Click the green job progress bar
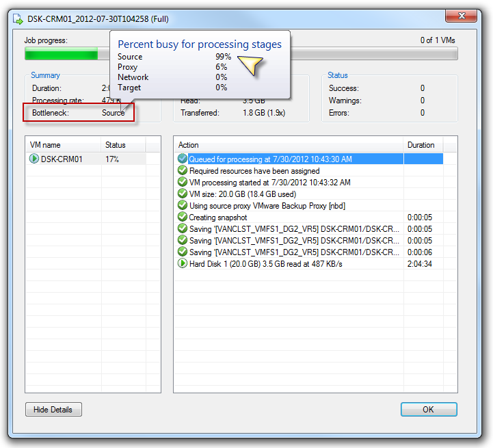493x448 pixels. [62, 55]
